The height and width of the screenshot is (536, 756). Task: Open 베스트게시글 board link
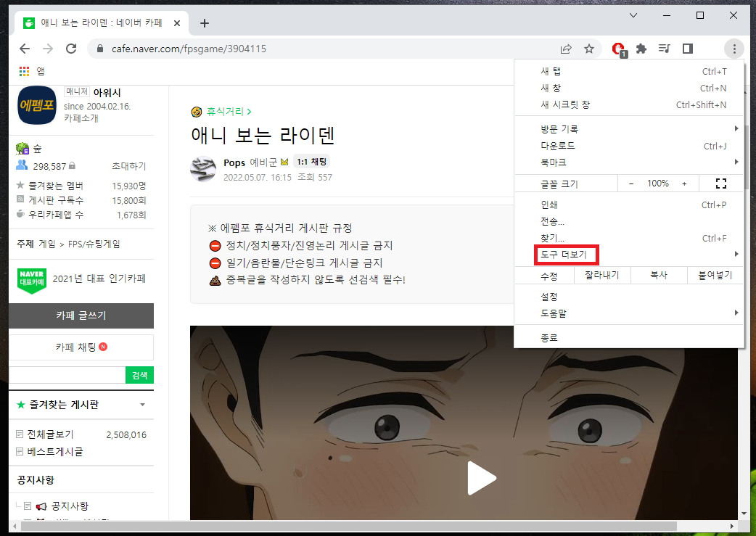[x=55, y=452]
